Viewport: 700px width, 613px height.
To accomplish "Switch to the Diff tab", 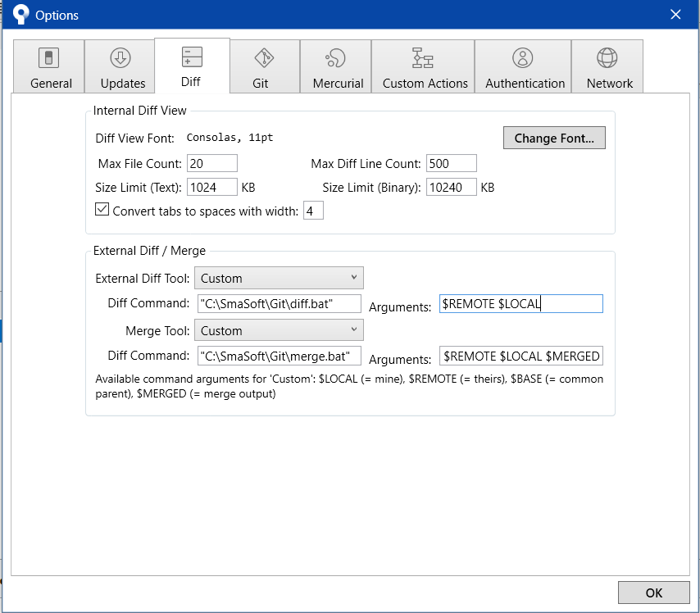I will (192, 66).
